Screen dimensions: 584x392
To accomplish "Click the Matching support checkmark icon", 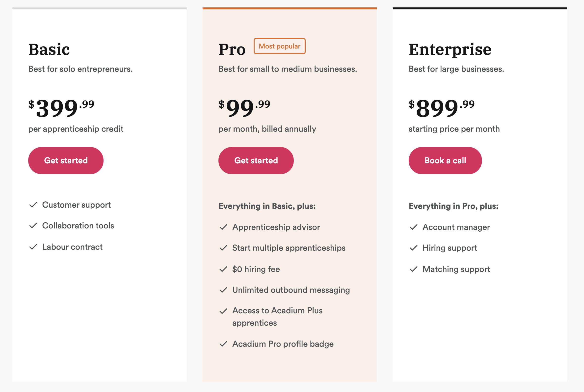I will point(414,269).
